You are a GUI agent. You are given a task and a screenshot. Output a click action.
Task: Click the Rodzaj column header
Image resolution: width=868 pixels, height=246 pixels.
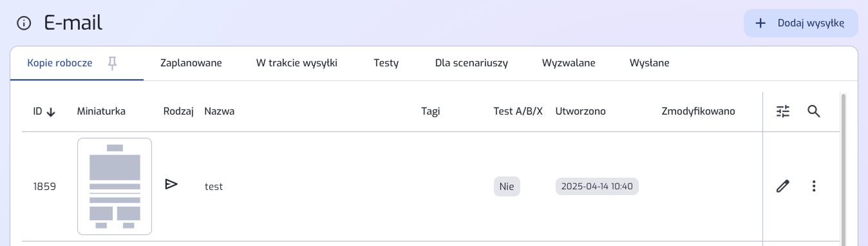click(178, 111)
